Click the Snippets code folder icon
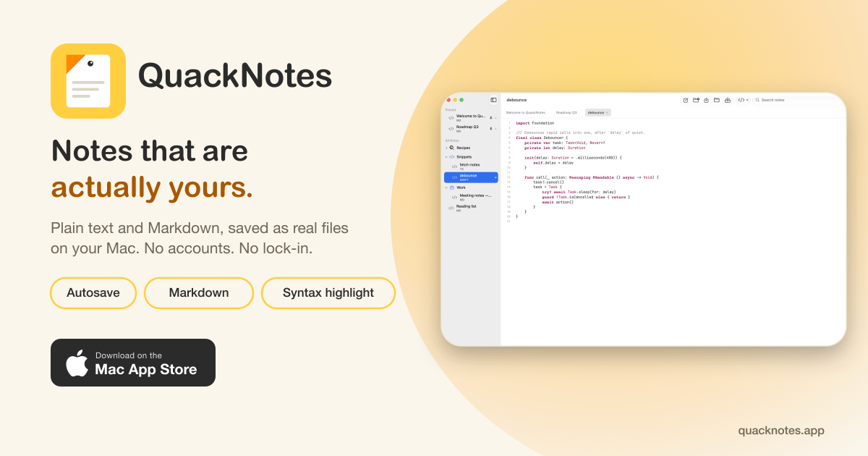 tap(452, 157)
